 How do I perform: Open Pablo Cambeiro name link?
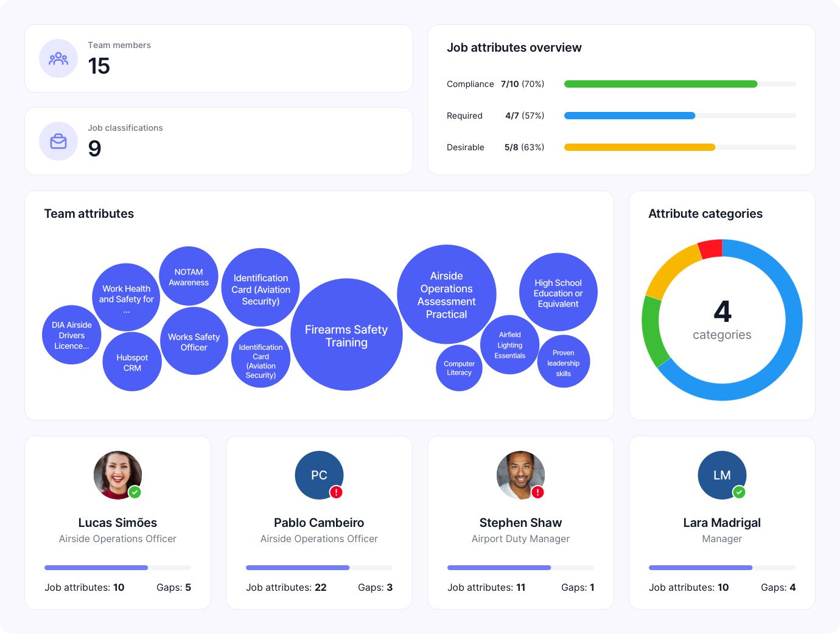319,523
